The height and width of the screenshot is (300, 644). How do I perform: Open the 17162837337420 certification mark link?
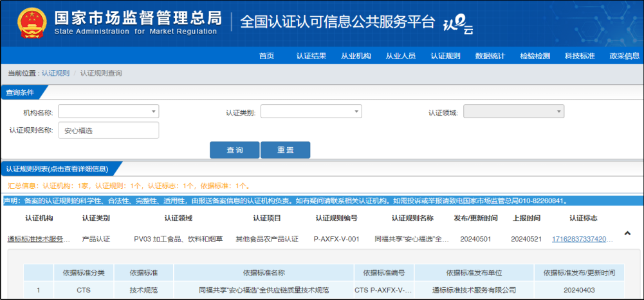(x=582, y=239)
